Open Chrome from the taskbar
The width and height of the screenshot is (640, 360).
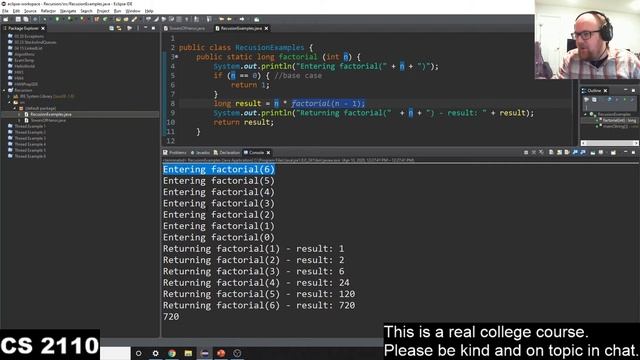(172, 353)
